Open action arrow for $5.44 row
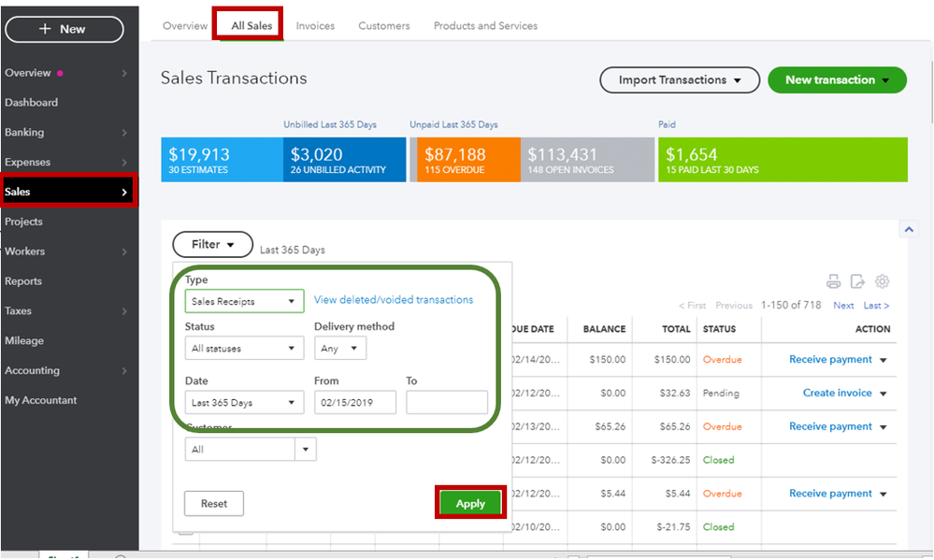Screen dimensions: 934x560 point(884,494)
